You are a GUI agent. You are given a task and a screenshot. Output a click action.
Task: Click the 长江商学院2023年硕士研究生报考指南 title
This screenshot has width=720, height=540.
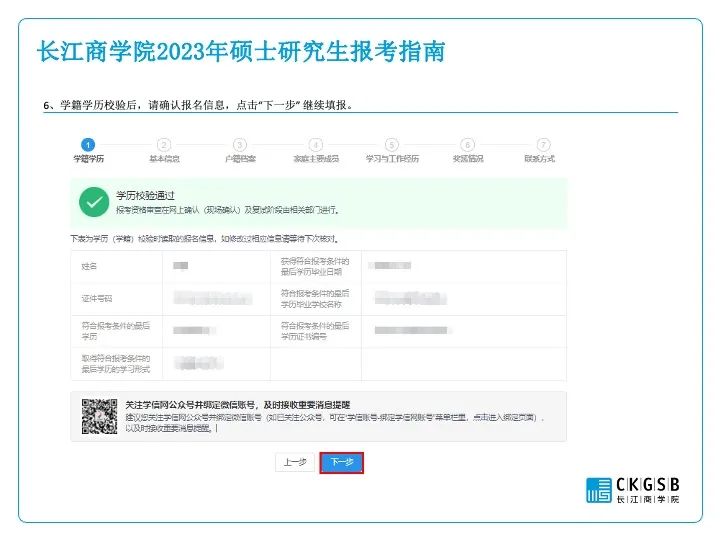(241, 51)
